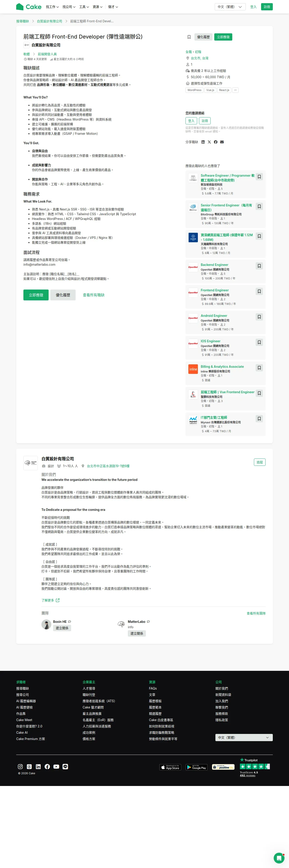
Task: Share this job on LinkedIn
Action: (203, 142)
